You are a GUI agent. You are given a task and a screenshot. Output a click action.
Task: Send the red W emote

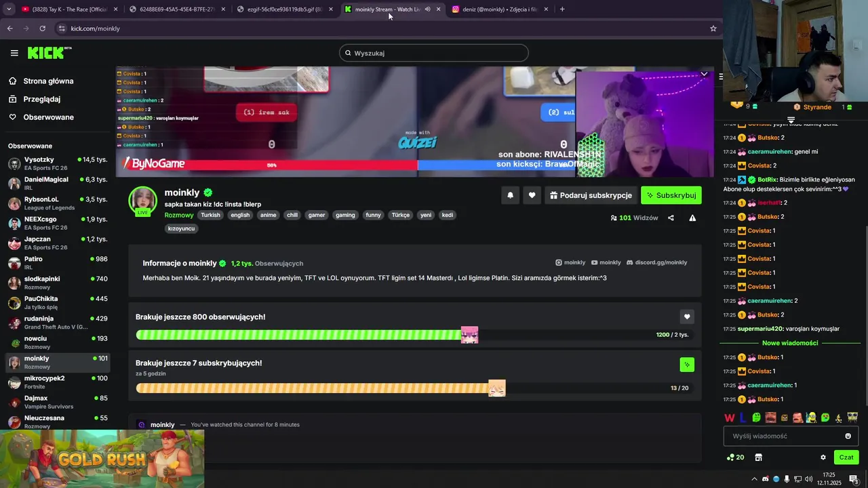pos(730,418)
